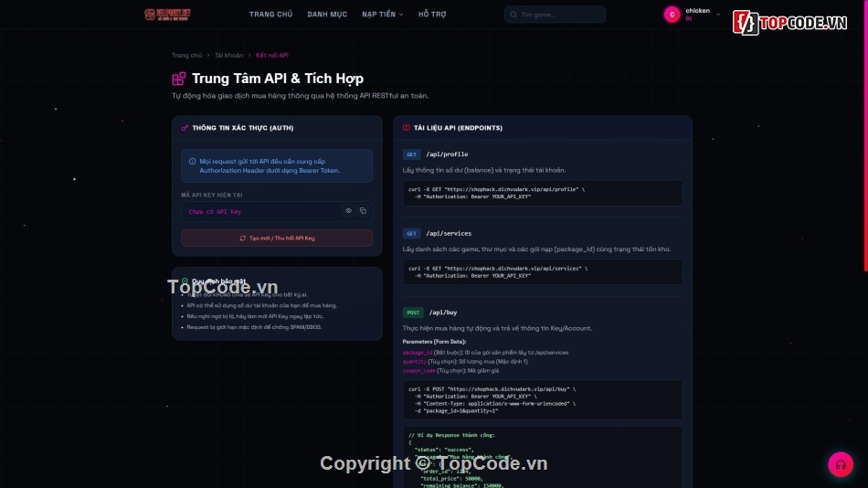Click the SPAM/DDOS rate limit rule text
Screen dimensions: 868x488
pyautogui.click(x=254, y=327)
